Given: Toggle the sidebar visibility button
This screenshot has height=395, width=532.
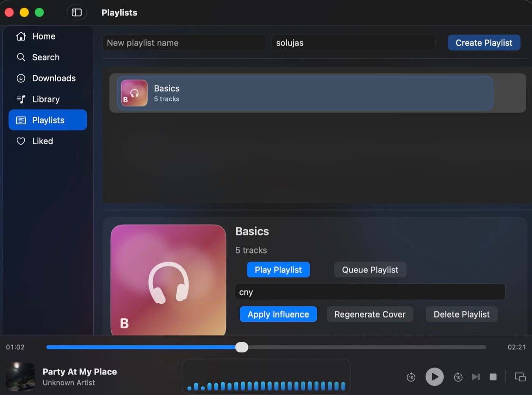Looking at the screenshot, I should tap(77, 12).
